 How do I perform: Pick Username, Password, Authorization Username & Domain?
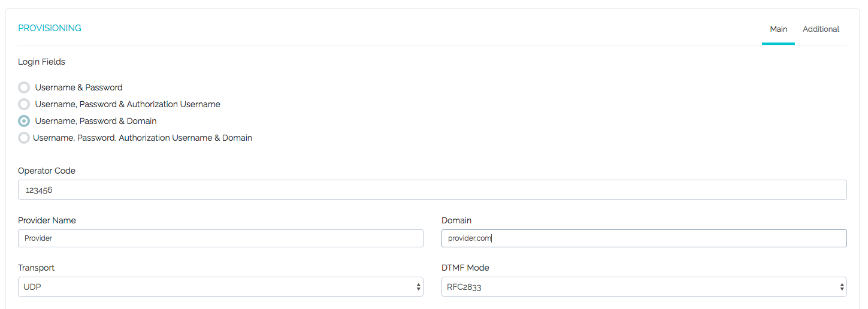(24, 138)
